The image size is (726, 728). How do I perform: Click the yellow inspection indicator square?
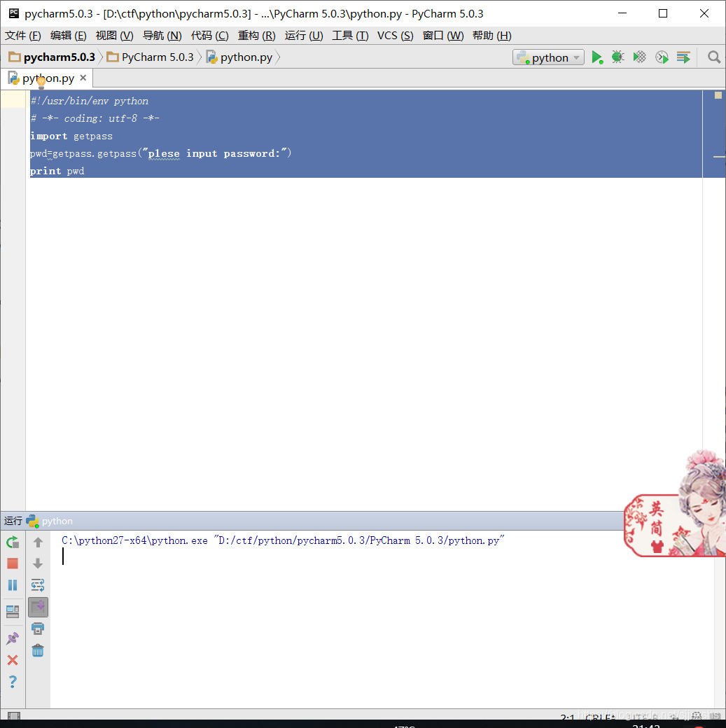718,95
